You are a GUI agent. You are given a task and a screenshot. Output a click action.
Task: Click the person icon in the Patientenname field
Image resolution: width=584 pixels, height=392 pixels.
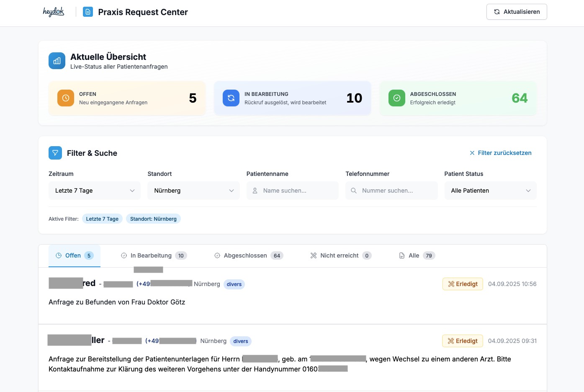[x=255, y=191]
